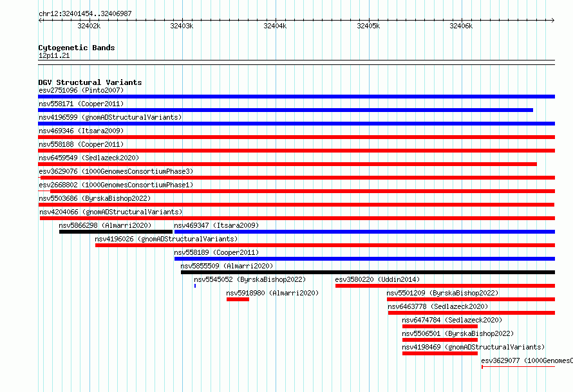The image size is (573, 392).
Task: Click the 32405k ruler label
Action: pos(368,26)
